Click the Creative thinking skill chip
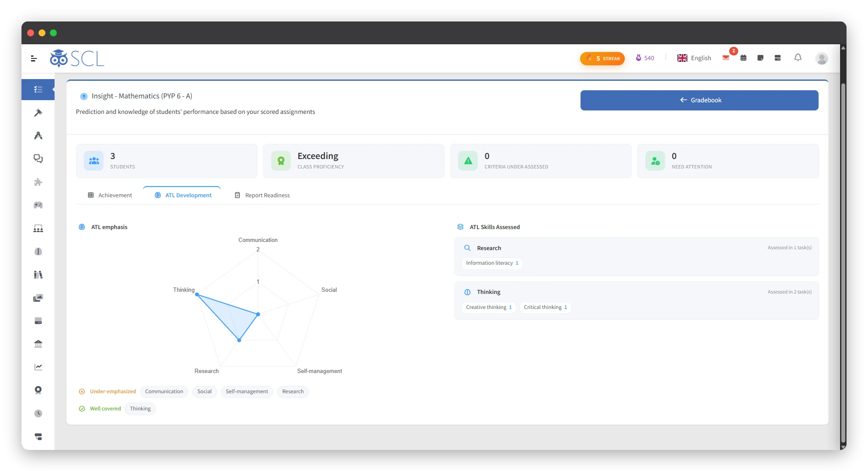Image resolution: width=868 pixels, height=471 pixels. 489,307
